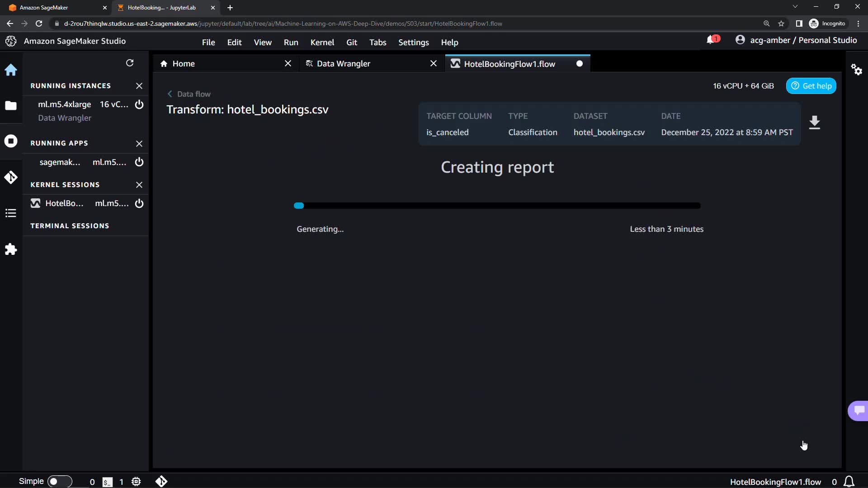Click the Get help button
This screenshot has width=868, height=488.
pyautogui.click(x=811, y=86)
